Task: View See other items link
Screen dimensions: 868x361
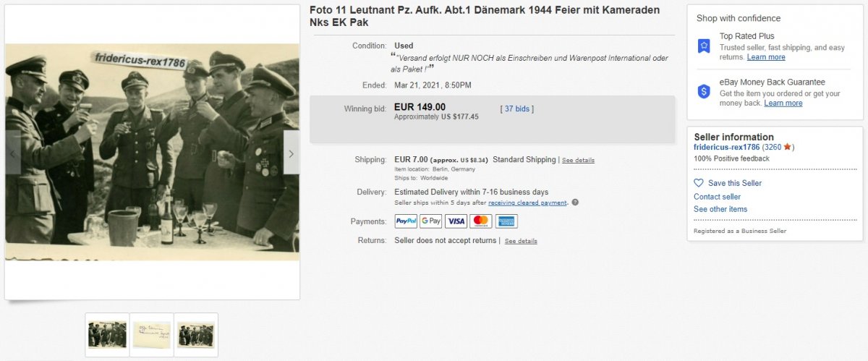Action: click(720, 209)
